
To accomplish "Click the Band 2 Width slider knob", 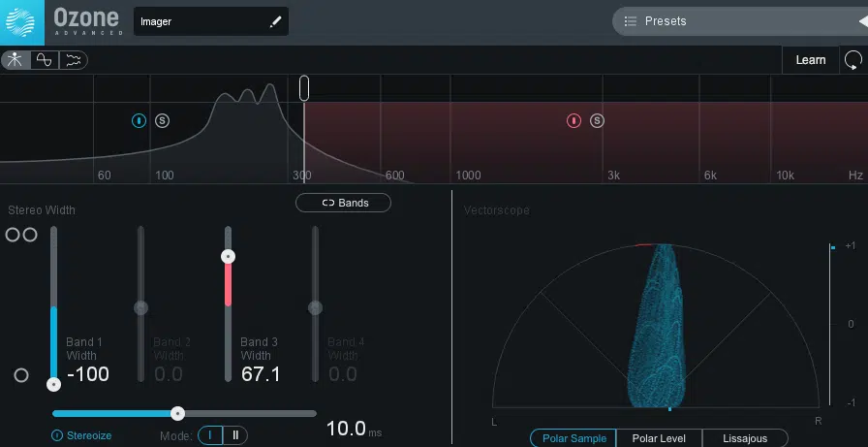I will click(x=141, y=307).
